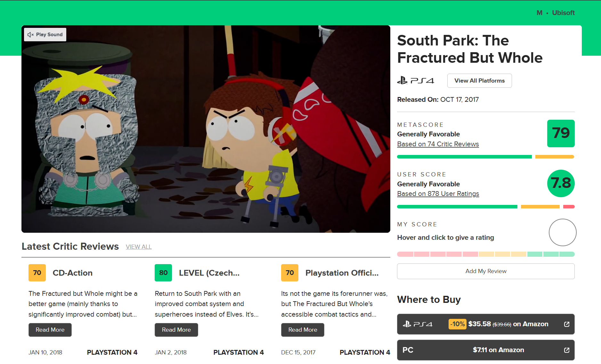Open external link icon on PS4 Amazon offer
The image size is (601, 364).
point(566,324)
